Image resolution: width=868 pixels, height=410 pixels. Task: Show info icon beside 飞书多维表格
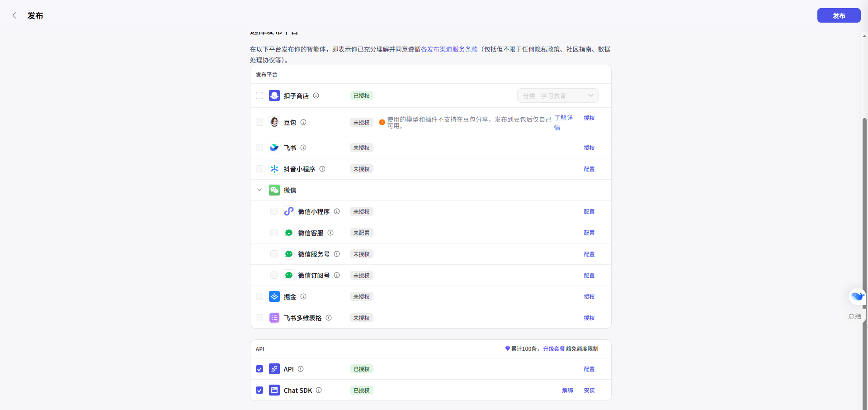coord(329,318)
